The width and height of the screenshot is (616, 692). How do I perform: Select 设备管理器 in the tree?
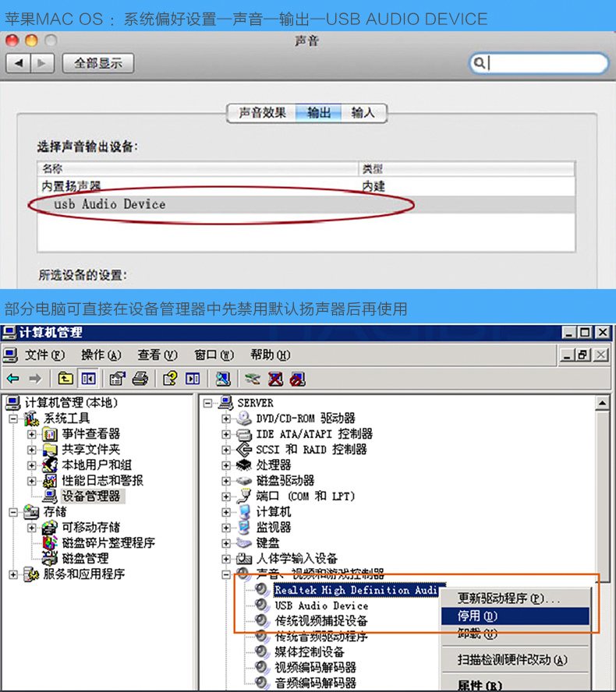coord(91,496)
